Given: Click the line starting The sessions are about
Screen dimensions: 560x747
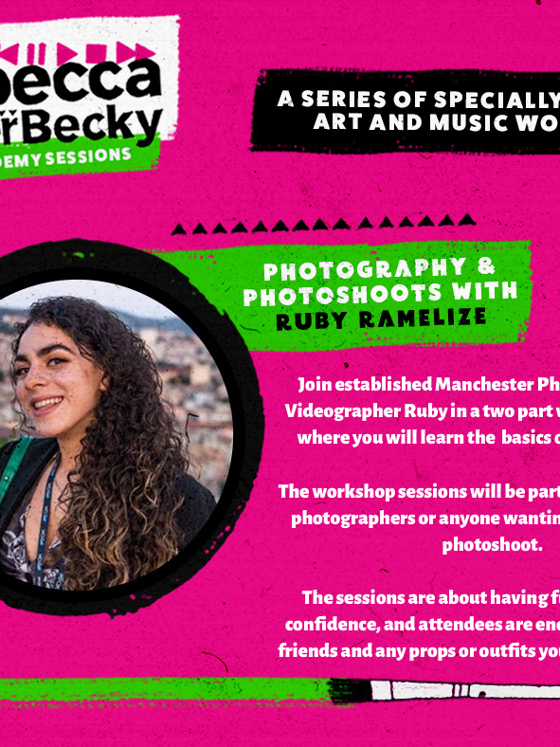Looking at the screenshot, I should [x=430, y=597].
